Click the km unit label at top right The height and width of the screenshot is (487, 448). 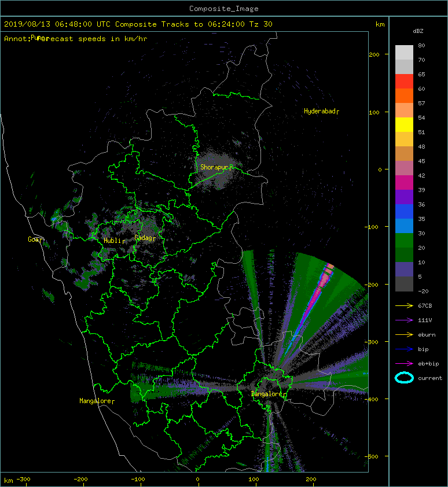[x=380, y=24]
